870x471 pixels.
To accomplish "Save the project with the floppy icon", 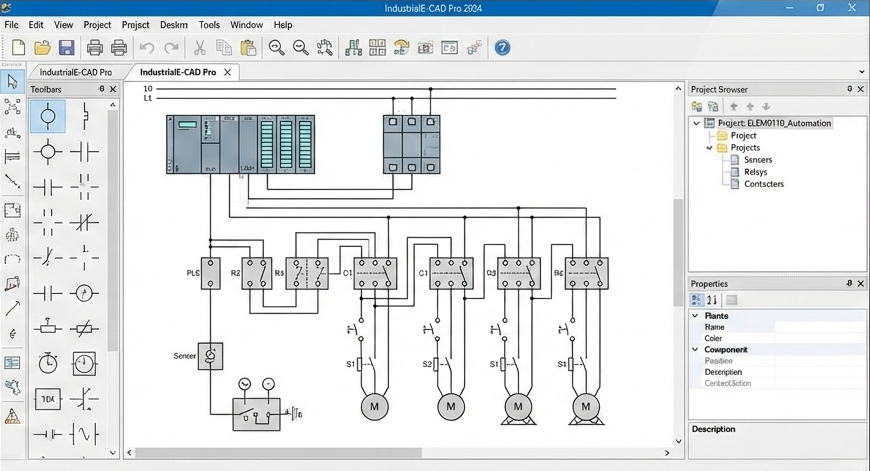I will click(67, 48).
